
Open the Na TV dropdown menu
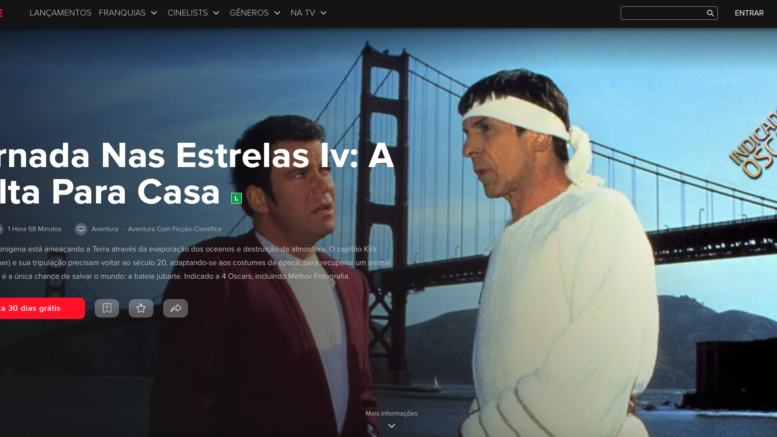[308, 13]
